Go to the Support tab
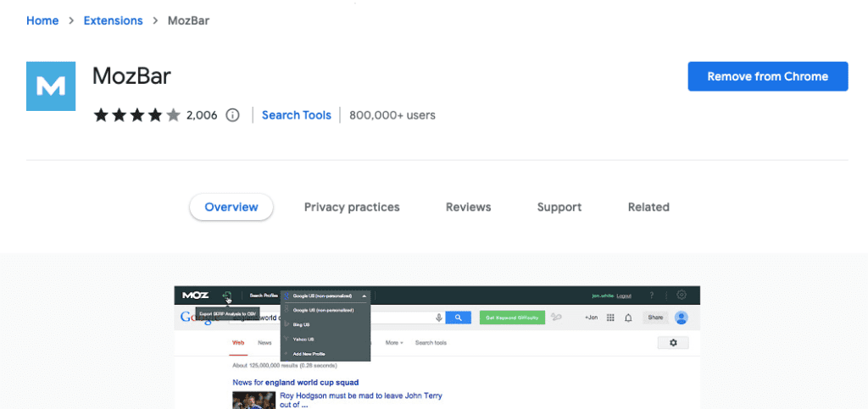Viewport: 868px width, 409px height. [559, 207]
